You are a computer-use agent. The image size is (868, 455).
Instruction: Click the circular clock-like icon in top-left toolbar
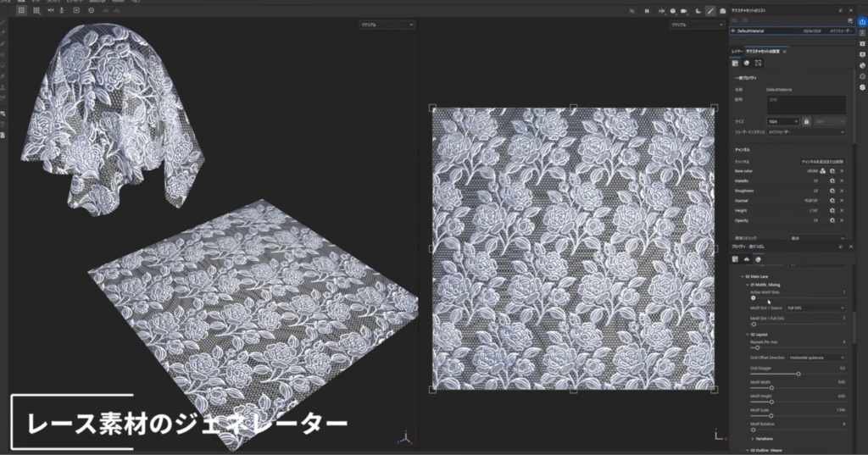click(x=91, y=10)
